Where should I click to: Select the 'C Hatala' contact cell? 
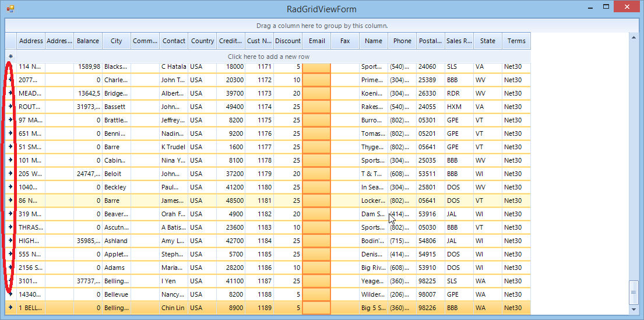(174, 66)
